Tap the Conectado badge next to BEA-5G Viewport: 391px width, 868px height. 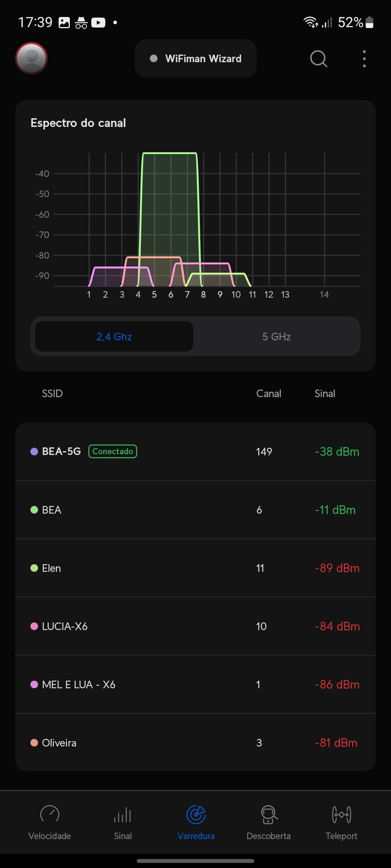click(113, 451)
